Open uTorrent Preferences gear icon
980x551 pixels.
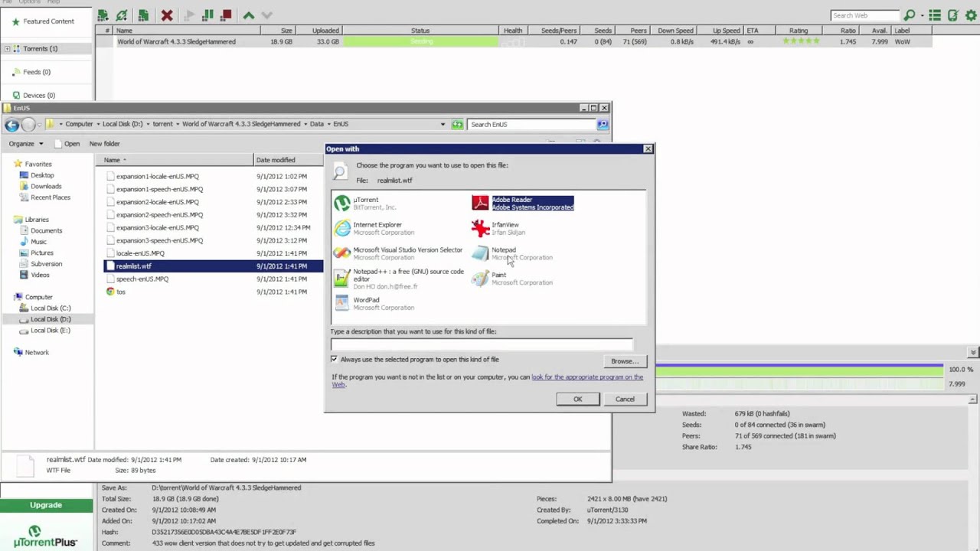[971, 15]
